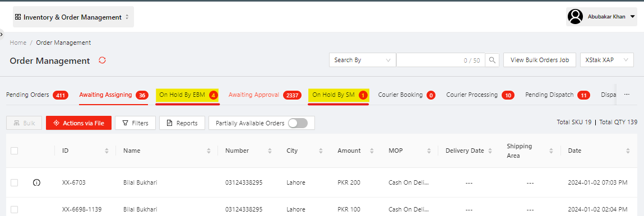Expand sidebar using left edge arrow

[x=2, y=34]
